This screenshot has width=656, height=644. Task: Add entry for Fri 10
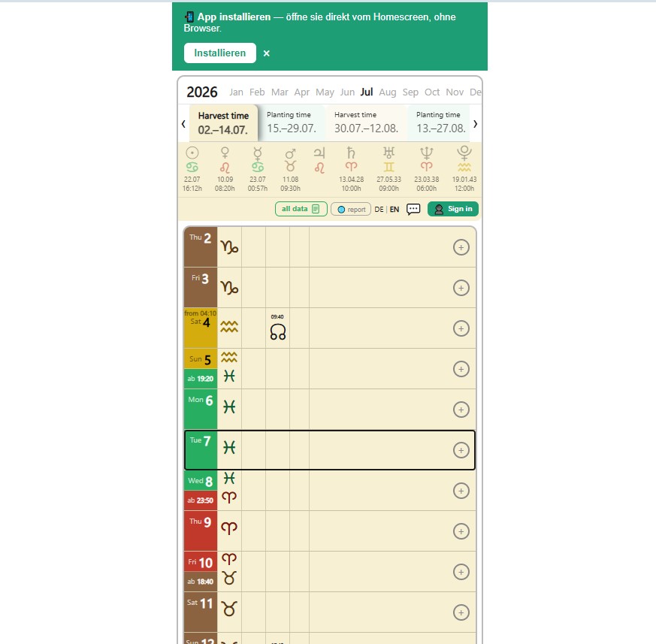(461, 572)
